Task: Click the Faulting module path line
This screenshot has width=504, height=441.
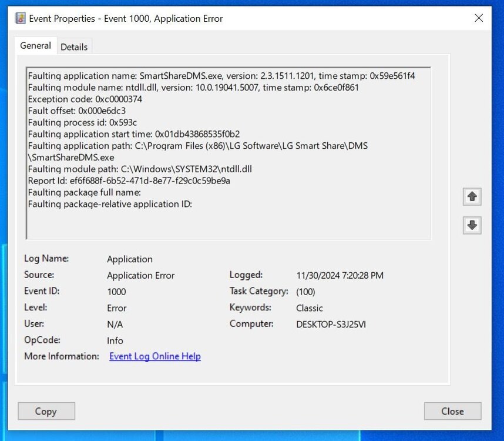Action: 140,169
